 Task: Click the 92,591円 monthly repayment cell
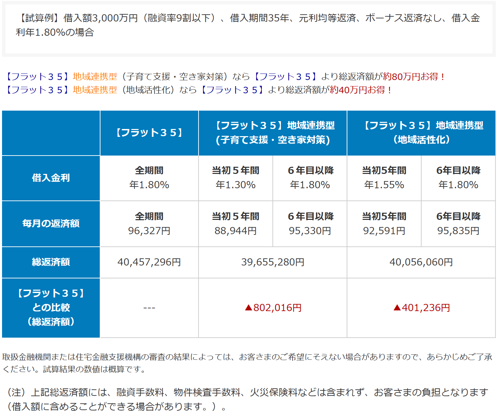[x=384, y=224]
